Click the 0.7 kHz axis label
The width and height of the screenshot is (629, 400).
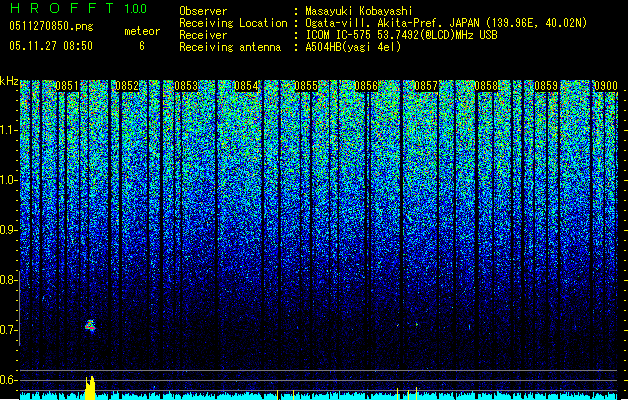pyautogui.click(x=9, y=330)
